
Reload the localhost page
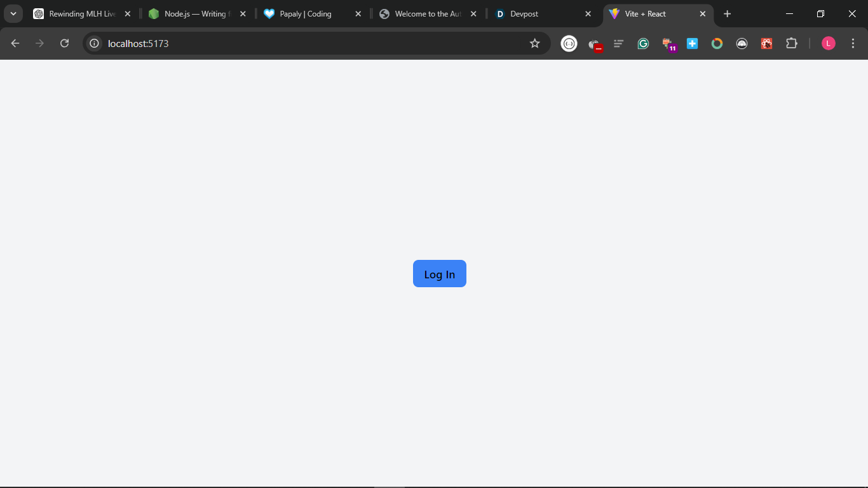point(64,43)
